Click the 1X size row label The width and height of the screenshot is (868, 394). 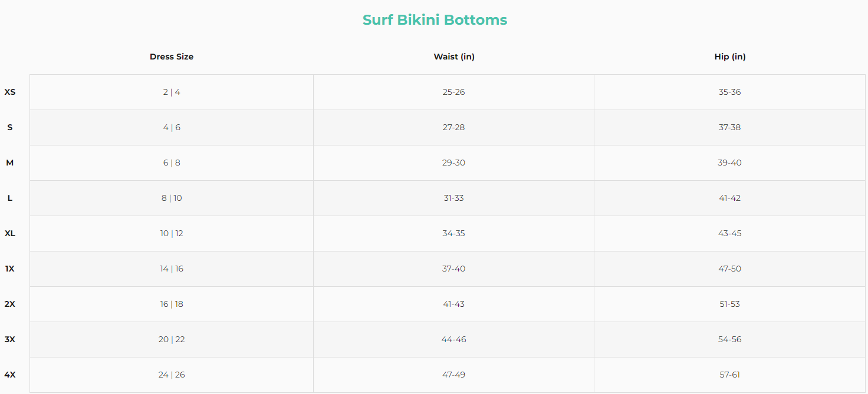pos(10,269)
